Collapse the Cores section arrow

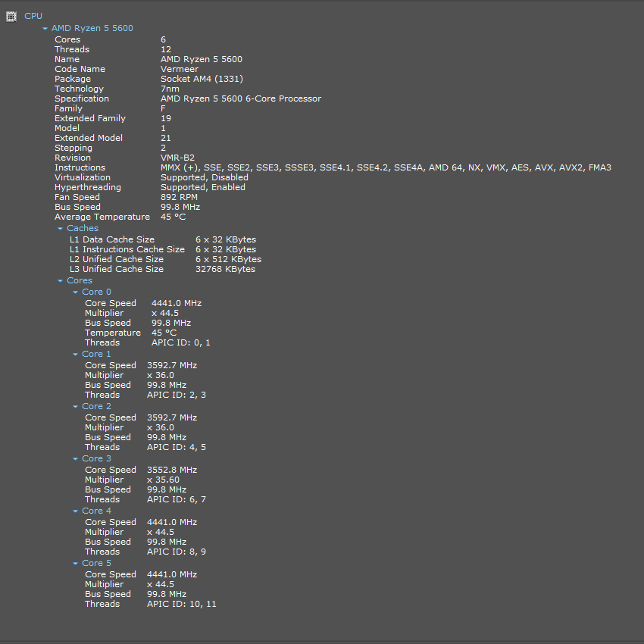point(61,281)
